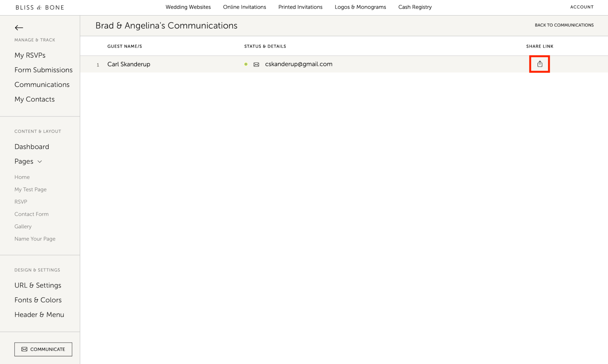
Task: Open the Account link
Action: click(581, 7)
